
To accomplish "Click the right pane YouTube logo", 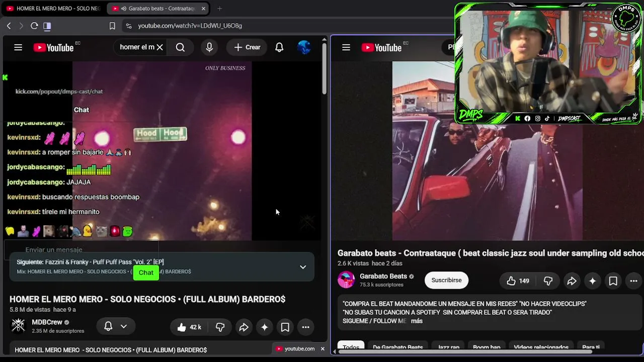I will (381, 47).
